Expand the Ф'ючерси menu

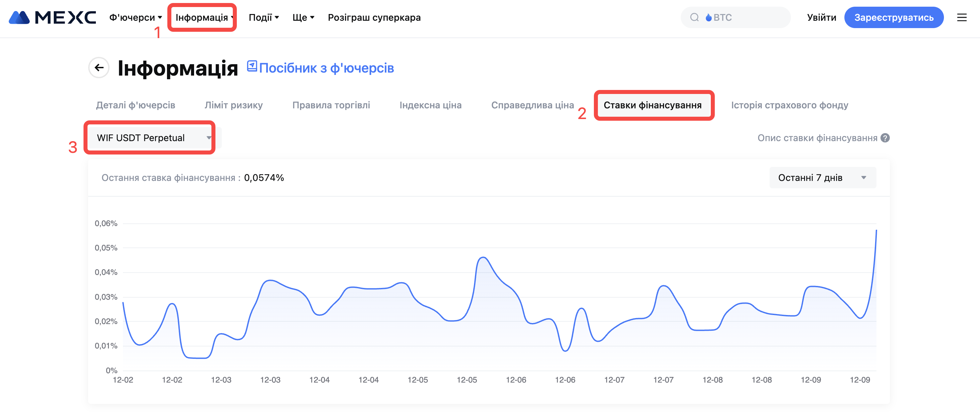135,17
